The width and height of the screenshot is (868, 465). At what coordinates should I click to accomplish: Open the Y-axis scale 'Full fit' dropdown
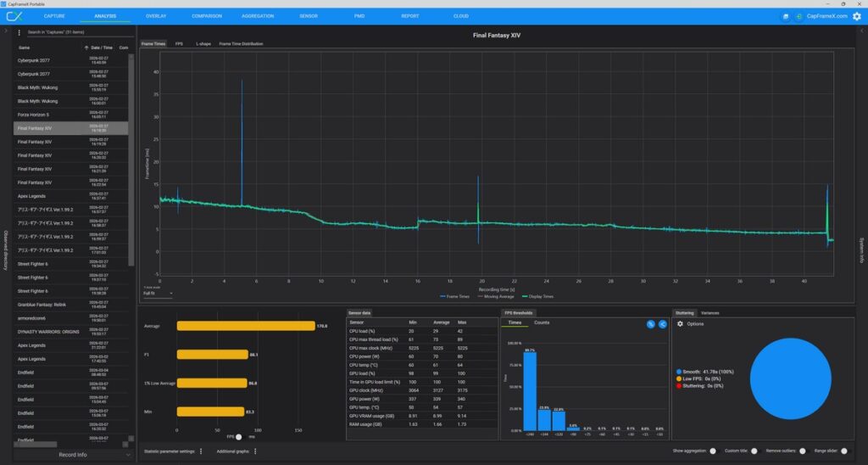[158, 294]
